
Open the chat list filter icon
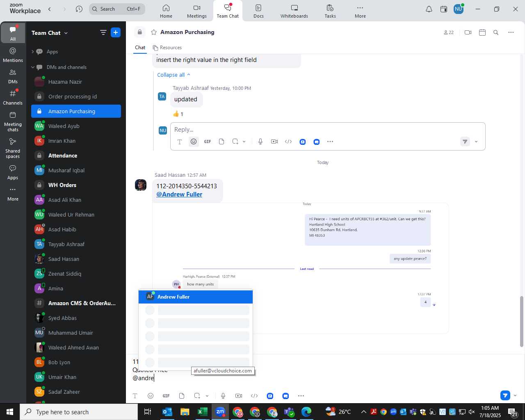[103, 32]
